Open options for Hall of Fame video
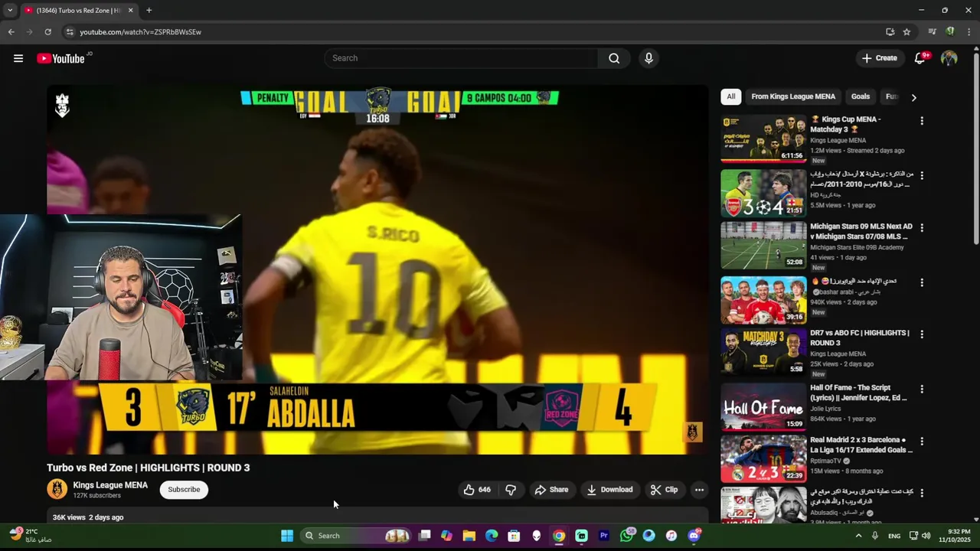The height and width of the screenshot is (551, 980). [x=922, y=389]
